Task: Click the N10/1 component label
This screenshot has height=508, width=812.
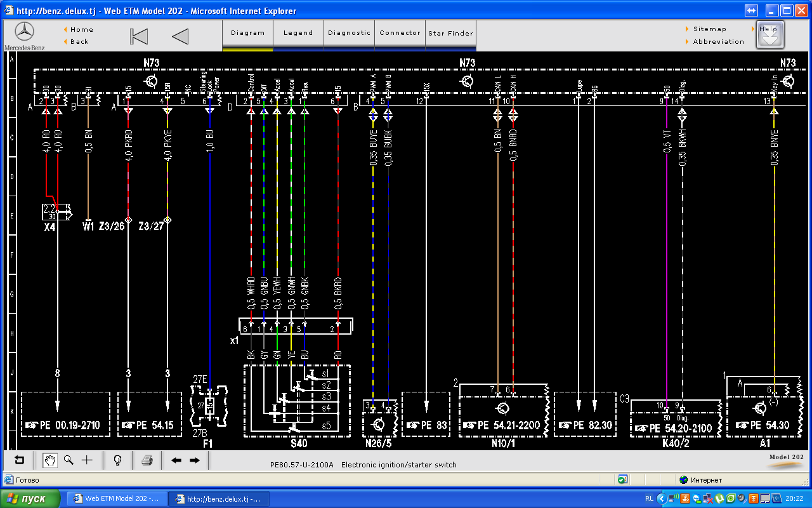Action: point(503,443)
